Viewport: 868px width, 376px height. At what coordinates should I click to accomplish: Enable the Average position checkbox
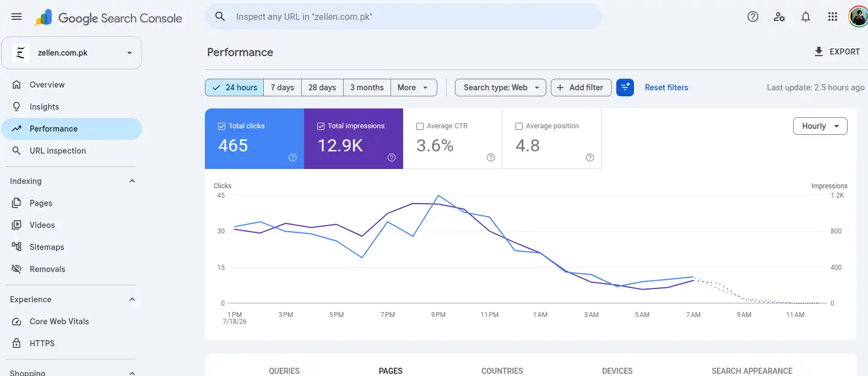[519, 126]
